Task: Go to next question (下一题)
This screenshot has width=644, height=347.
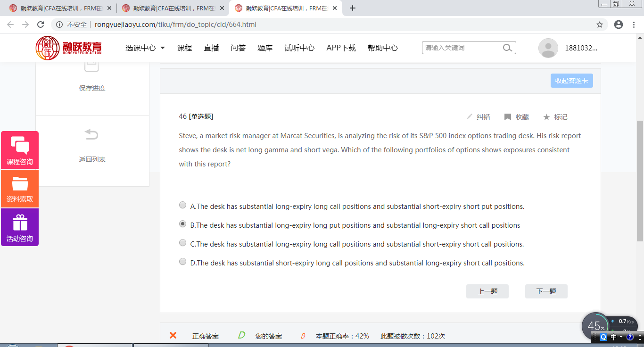Action: coord(546,291)
